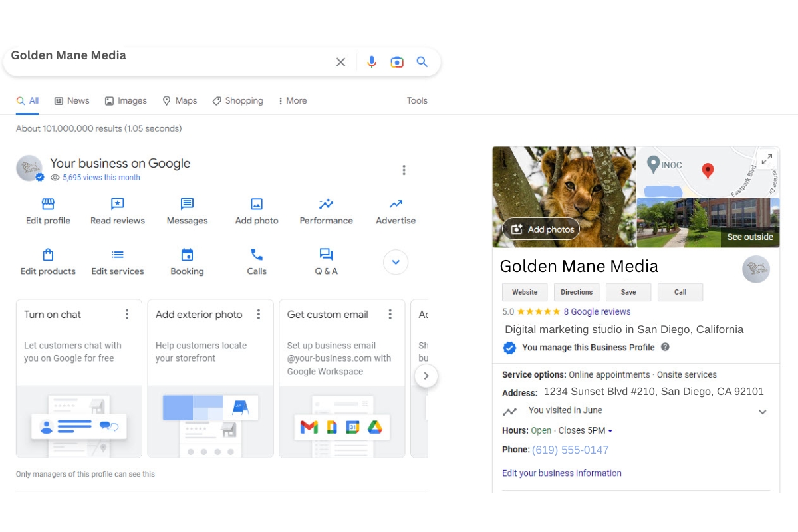This screenshot has height=532, width=798.
Task: Switch to the Images tab
Action: point(126,100)
